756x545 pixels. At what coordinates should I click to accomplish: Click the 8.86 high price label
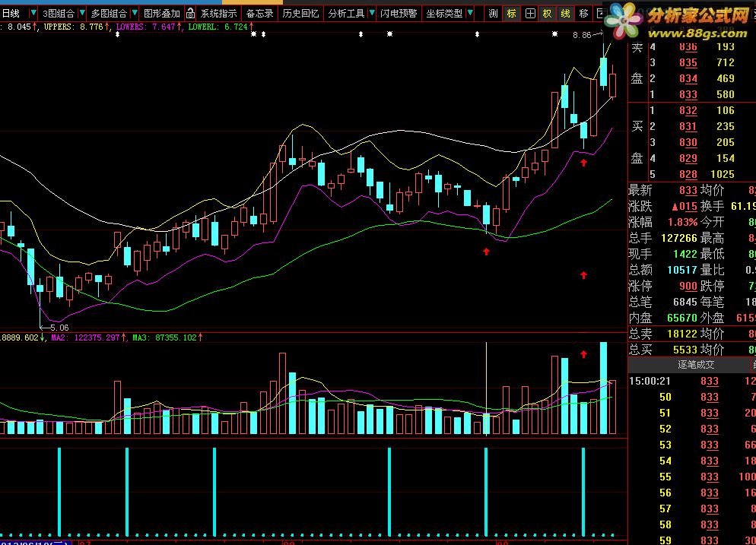tap(582, 35)
